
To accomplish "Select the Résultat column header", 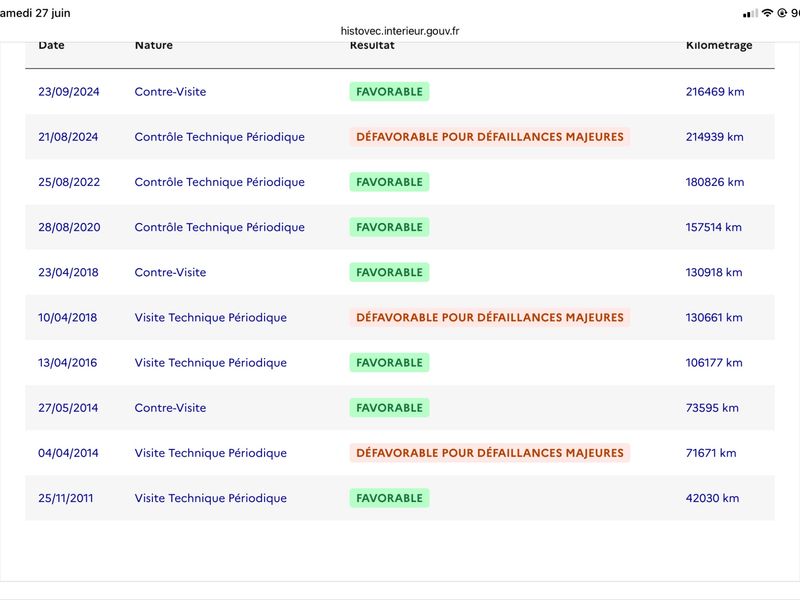I will (372, 45).
